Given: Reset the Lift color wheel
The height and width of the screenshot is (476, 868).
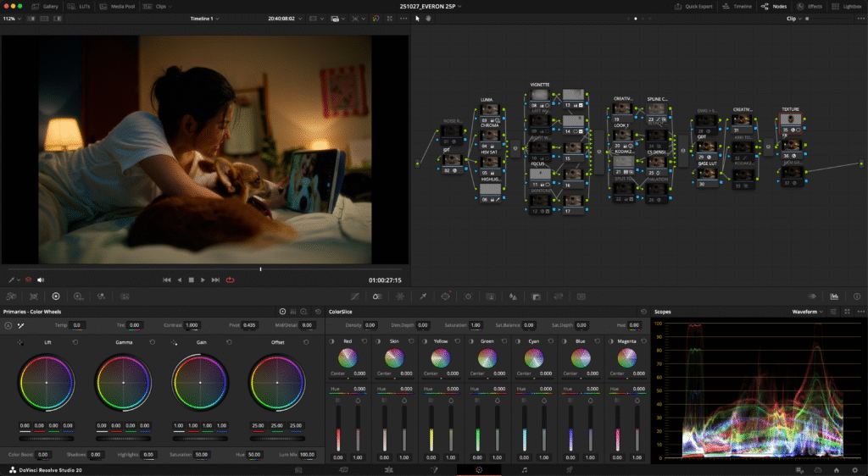Looking at the screenshot, I should pyautogui.click(x=75, y=342).
